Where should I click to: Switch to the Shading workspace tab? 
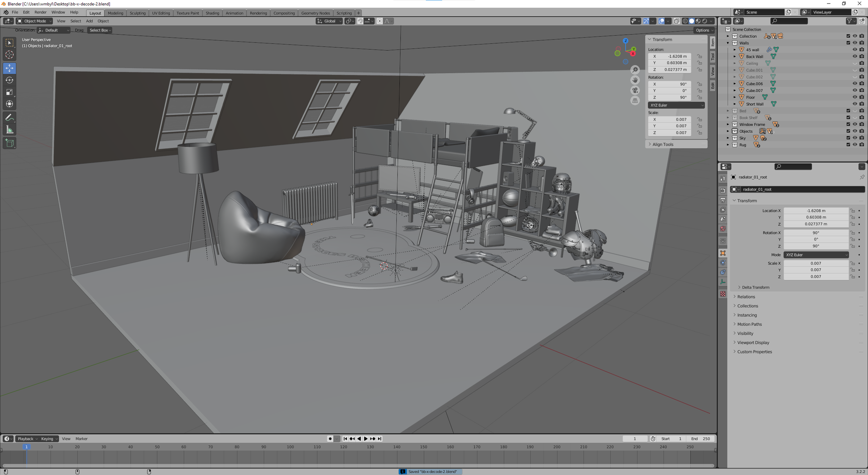212,13
